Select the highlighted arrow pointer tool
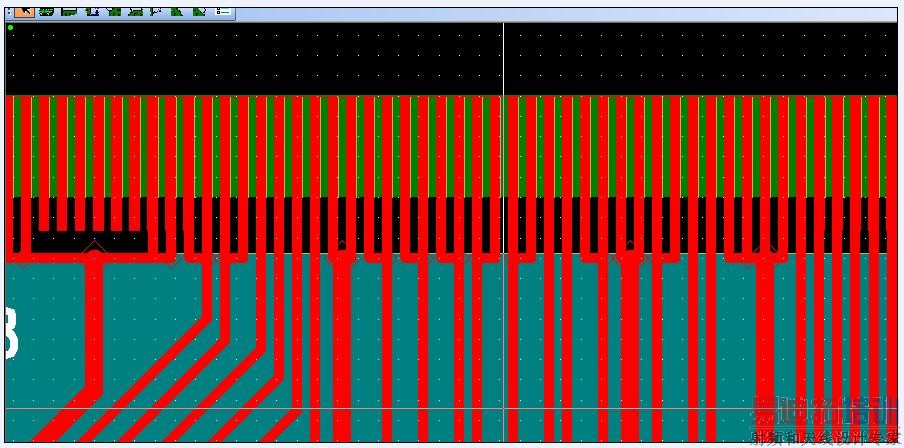904x448 pixels. pyautogui.click(x=24, y=12)
